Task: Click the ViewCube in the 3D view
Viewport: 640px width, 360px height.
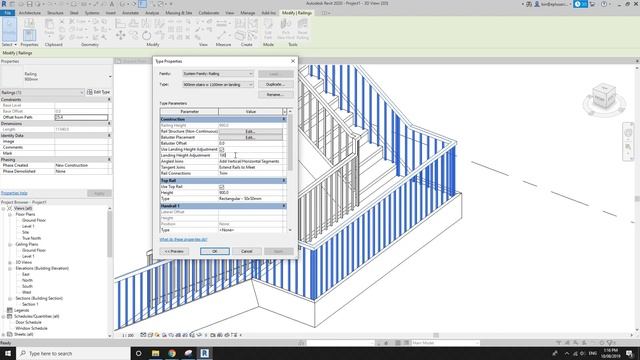Action: click(x=604, y=96)
